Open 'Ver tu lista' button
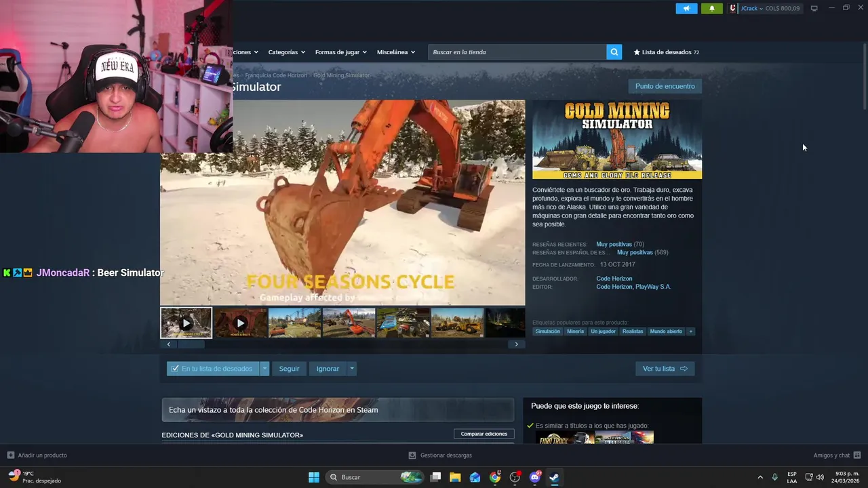Screen dimensions: 868x488 click(665, 369)
